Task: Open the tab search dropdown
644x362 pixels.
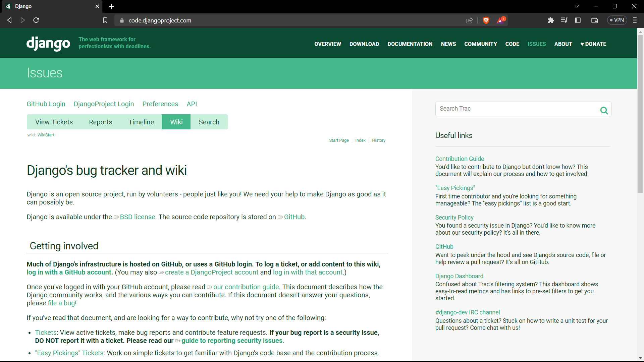Action: [x=577, y=6]
